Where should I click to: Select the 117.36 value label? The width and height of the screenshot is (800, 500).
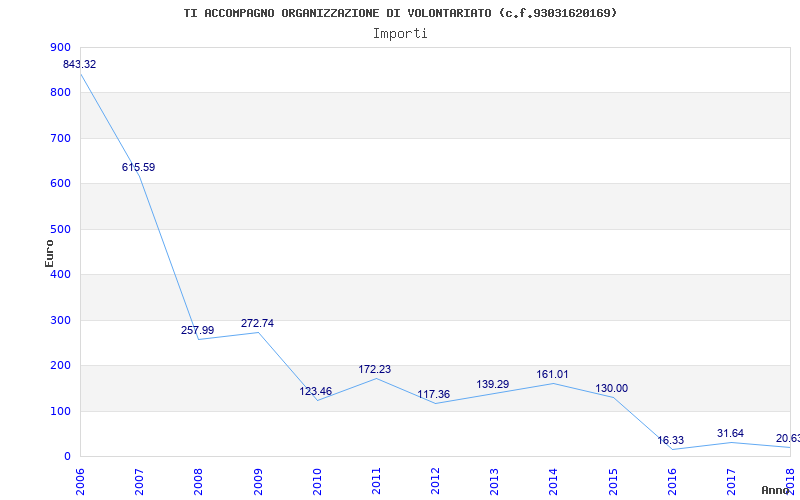click(434, 394)
